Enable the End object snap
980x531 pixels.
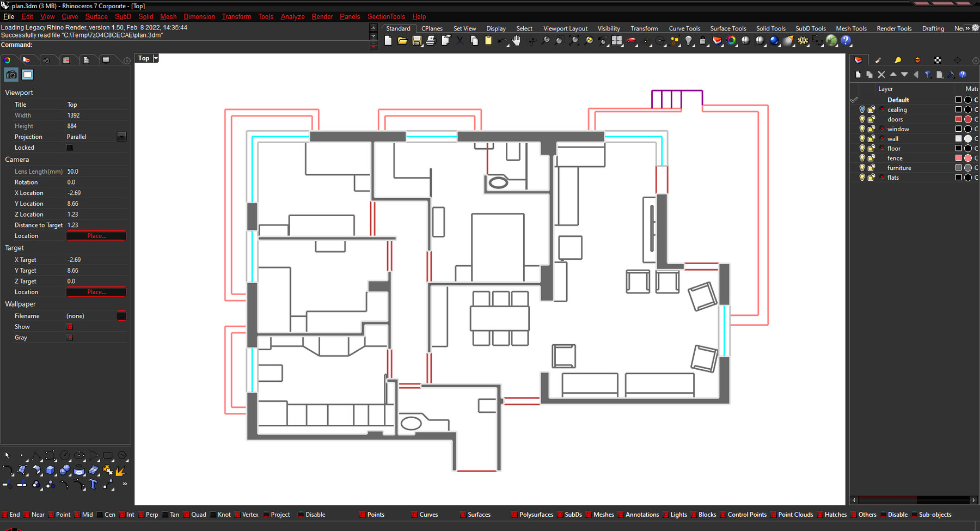click(5, 514)
